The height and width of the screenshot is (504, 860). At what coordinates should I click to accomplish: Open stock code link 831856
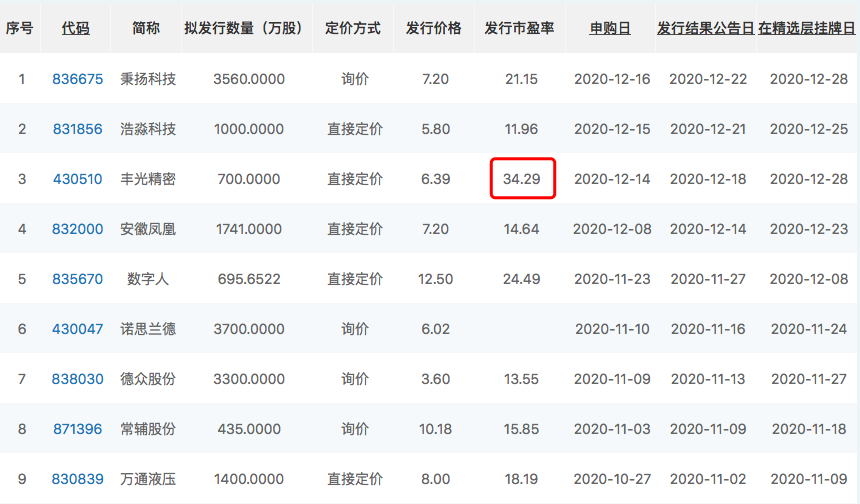click(x=77, y=129)
